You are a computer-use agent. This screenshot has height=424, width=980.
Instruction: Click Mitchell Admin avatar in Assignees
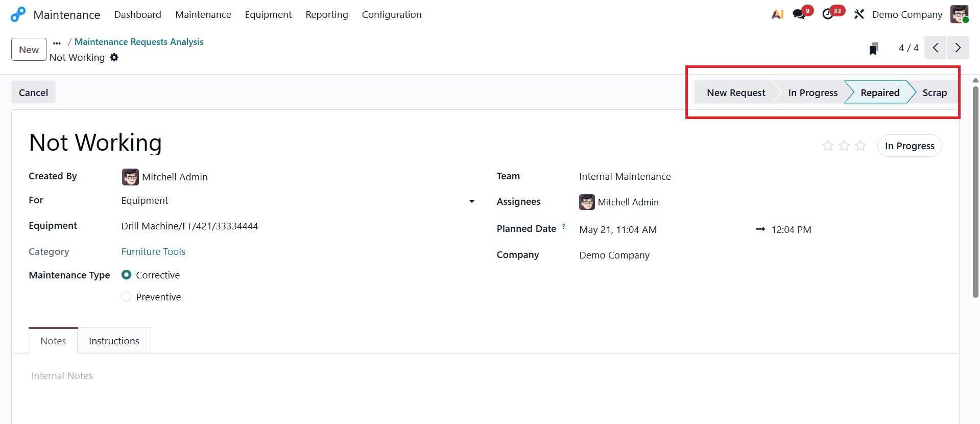tap(587, 202)
